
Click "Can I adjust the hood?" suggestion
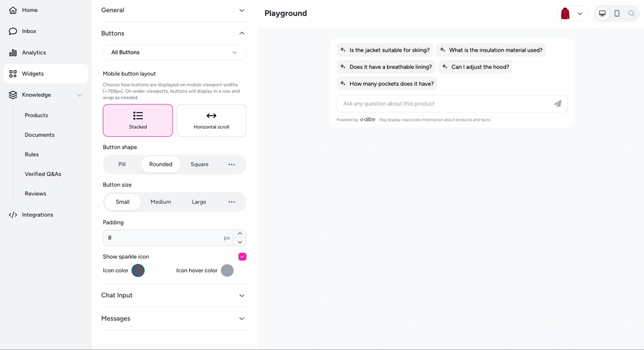tap(475, 67)
